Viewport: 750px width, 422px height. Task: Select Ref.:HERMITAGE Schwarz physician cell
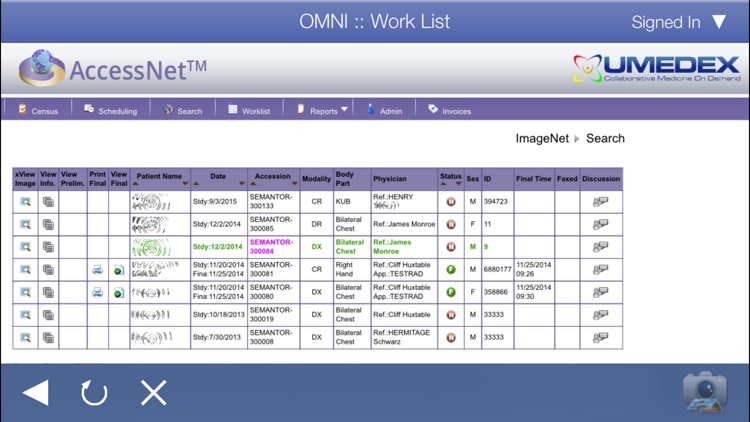coord(404,337)
